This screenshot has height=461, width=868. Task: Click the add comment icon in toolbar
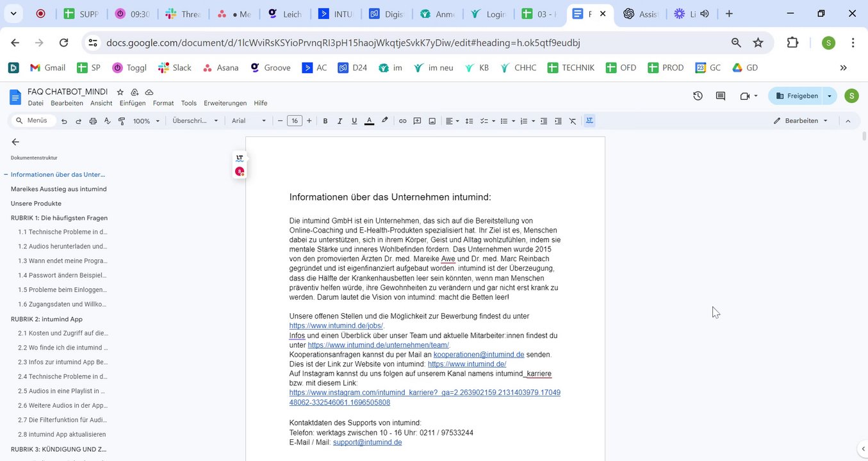click(417, 121)
